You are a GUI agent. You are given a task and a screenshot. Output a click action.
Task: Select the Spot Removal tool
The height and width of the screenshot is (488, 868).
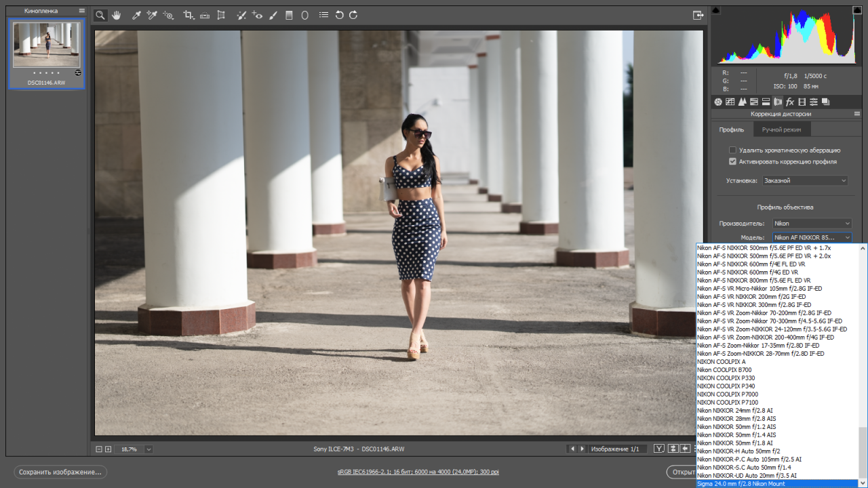click(241, 15)
